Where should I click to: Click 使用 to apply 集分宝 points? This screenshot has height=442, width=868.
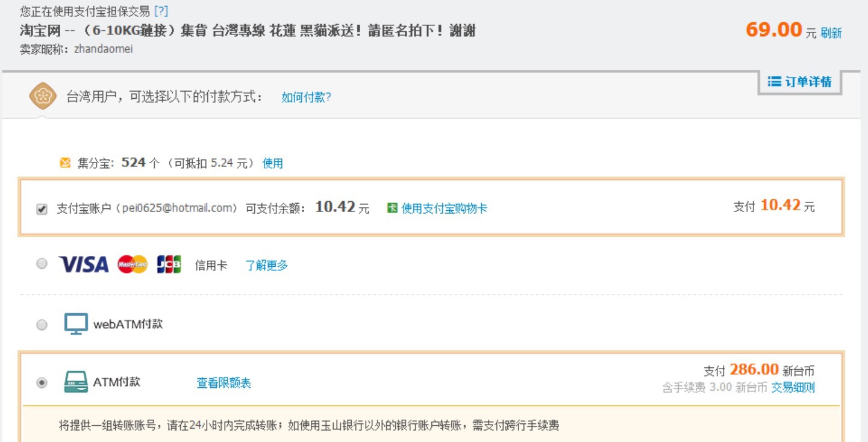273,163
